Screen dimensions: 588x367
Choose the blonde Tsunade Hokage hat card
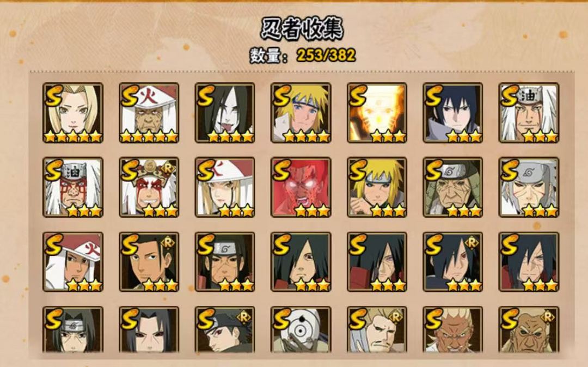pos(225,187)
